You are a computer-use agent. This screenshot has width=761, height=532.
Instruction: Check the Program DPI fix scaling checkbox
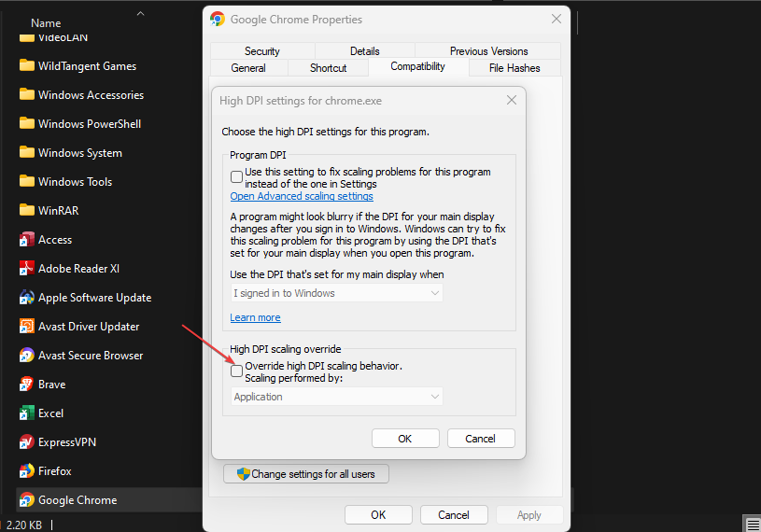[x=236, y=177]
